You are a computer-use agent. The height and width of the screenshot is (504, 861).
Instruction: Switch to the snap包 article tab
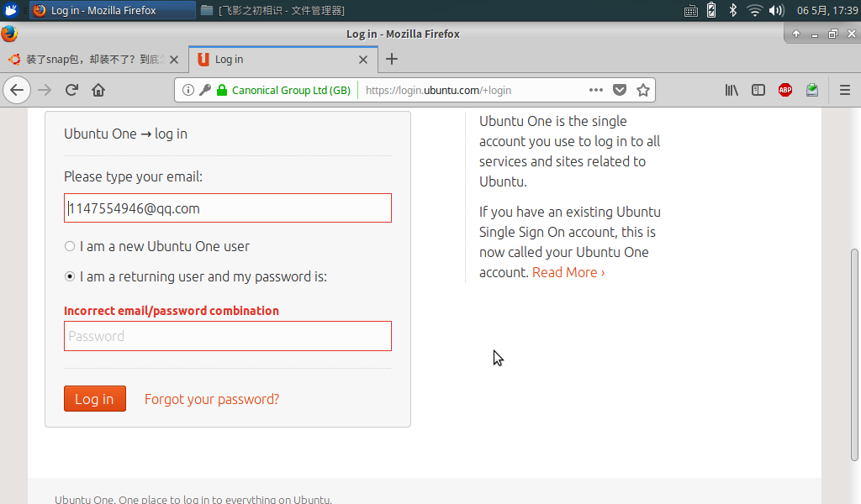click(x=94, y=60)
